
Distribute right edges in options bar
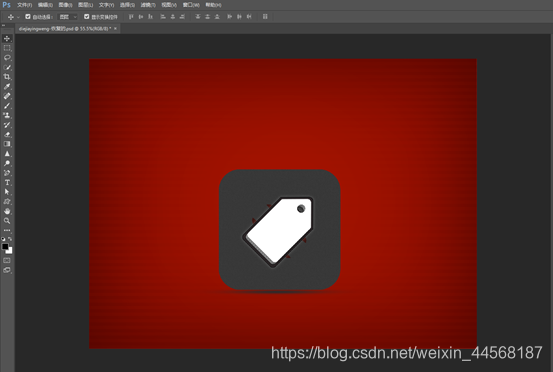tap(249, 17)
